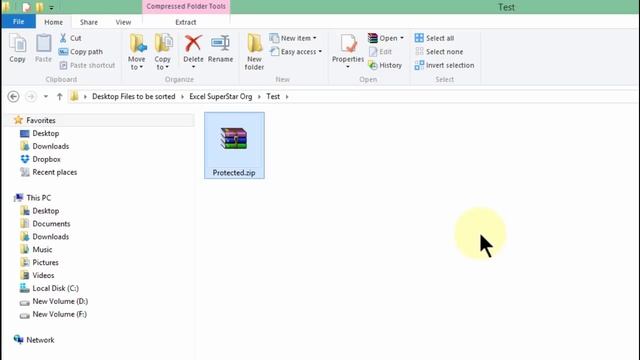
Task: Open Local Disk (C:)
Action: coord(56,288)
